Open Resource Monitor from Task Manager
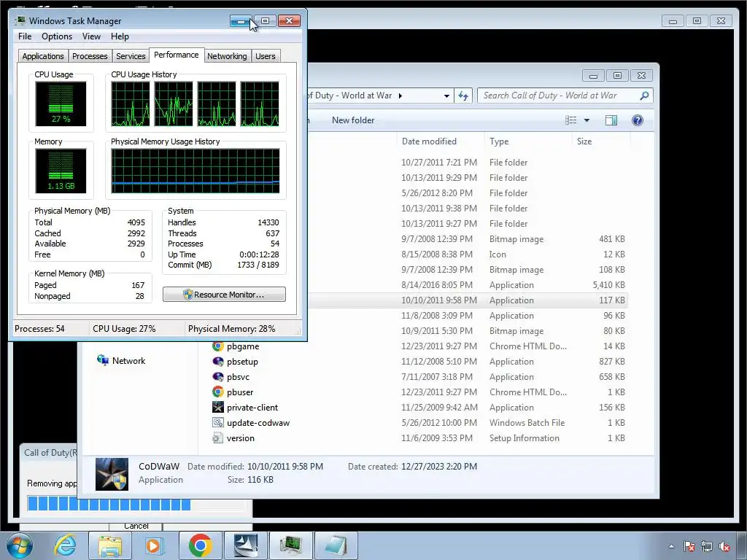 [224, 295]
